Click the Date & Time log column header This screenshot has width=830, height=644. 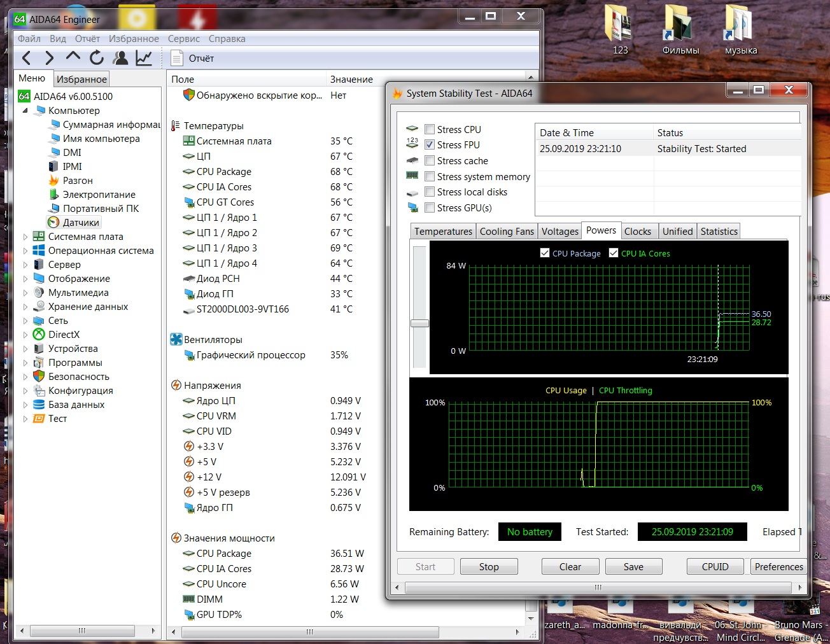tap(594, 133)
